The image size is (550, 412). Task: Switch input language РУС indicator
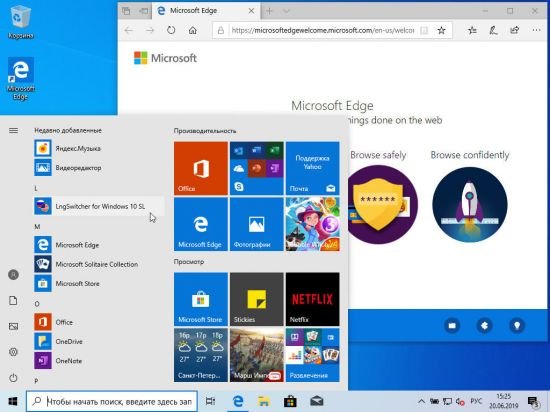tap(476, 401)
